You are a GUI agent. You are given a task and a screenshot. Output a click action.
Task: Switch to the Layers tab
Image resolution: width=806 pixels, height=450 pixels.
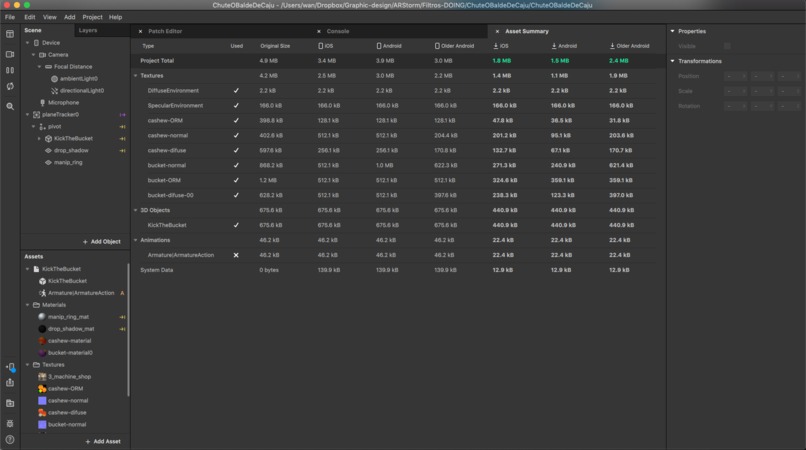coord(88,30)
